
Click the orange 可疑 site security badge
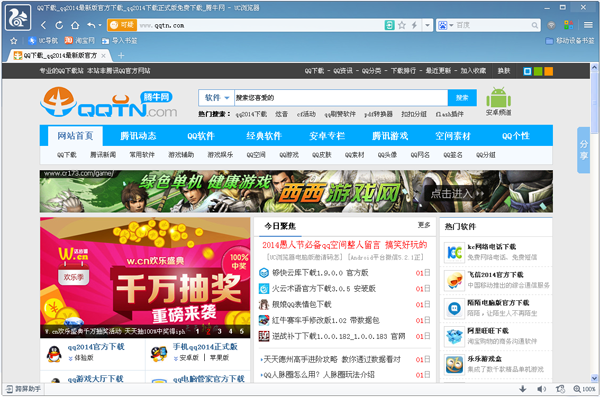[122, 25]
